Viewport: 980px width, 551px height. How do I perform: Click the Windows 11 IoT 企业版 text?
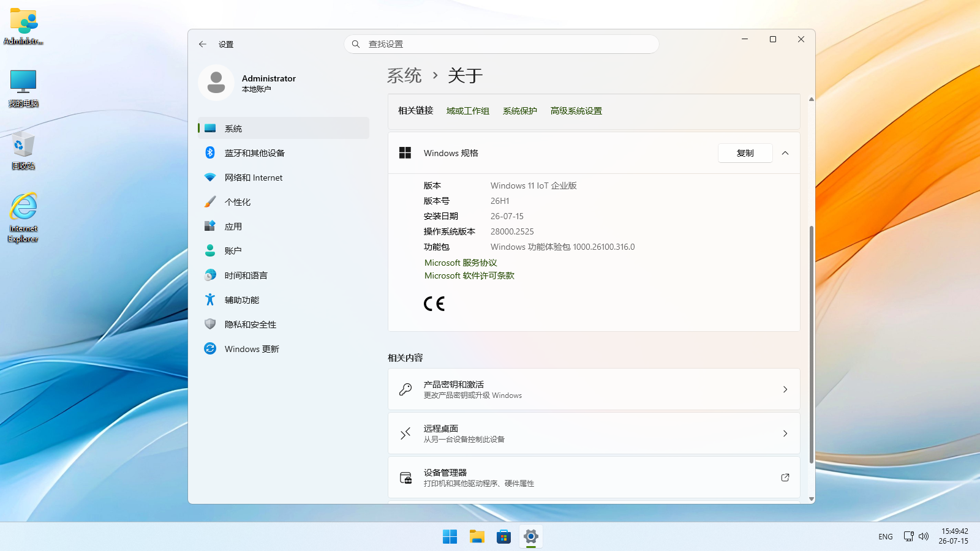[x=533, y=186]
